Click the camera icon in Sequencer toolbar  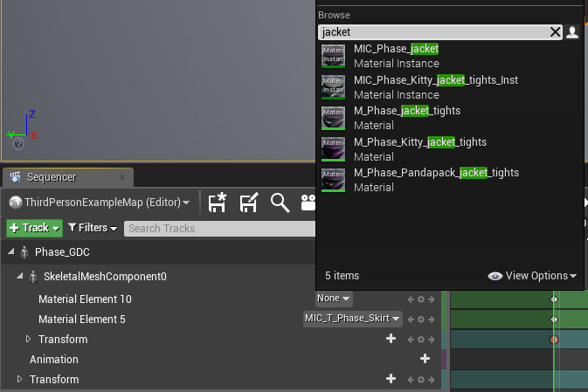[x=308, y=203]
